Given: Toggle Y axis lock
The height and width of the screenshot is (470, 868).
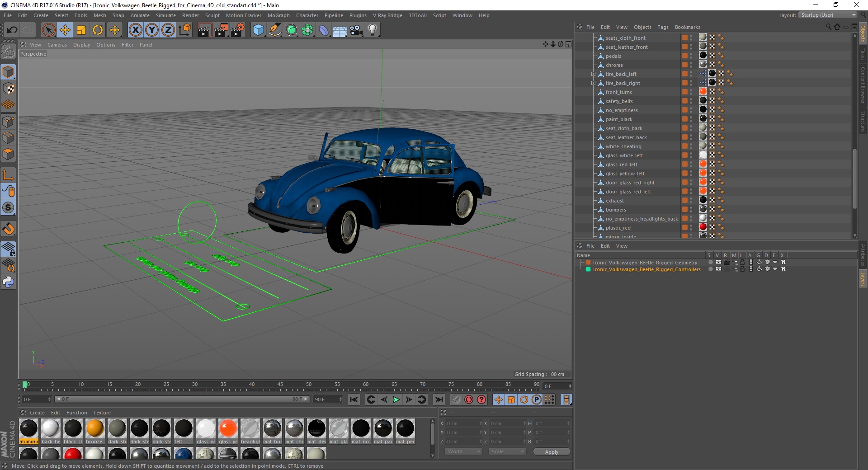Looking at the screenshot, I should [152, 30].
